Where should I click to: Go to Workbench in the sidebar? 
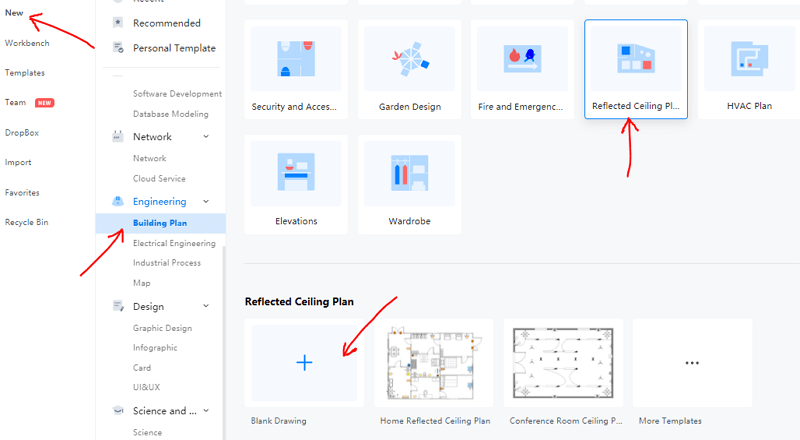[x=27, y=43]
